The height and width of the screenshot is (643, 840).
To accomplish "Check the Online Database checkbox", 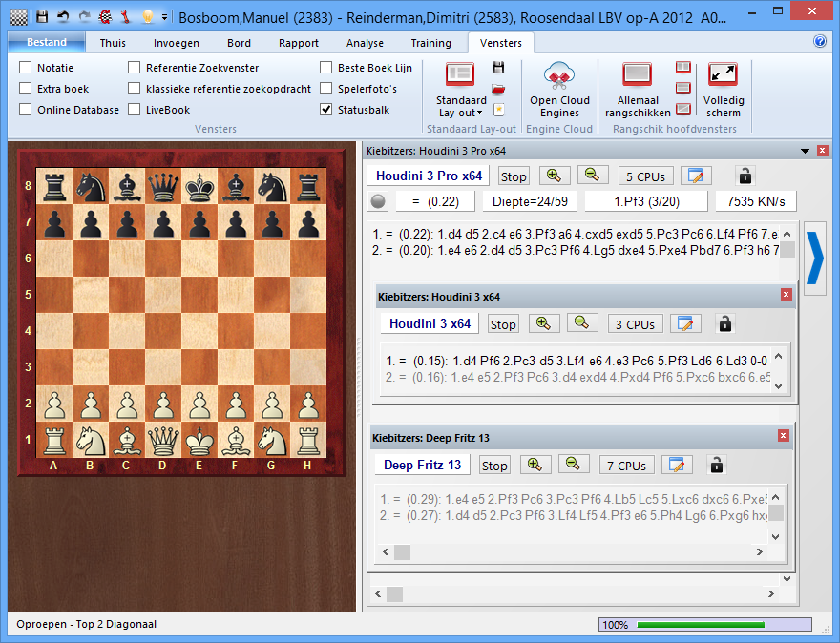I will 25,109.
